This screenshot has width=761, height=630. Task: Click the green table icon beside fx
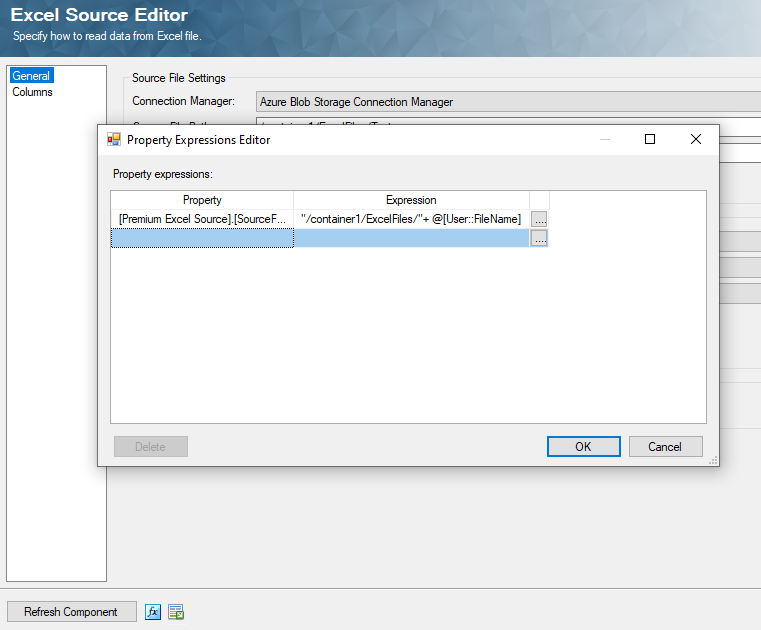pos(176,612)
